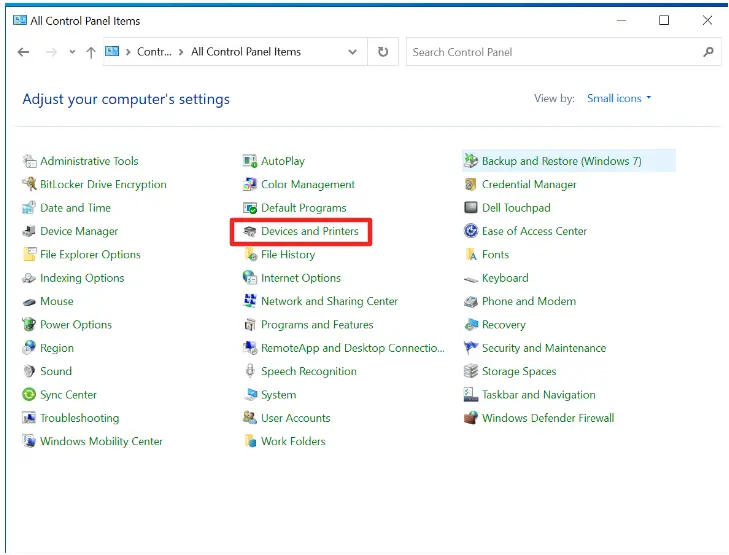Open Taskbar and Navigation link
This screenshot has height=555, width=729.
coord(538,395)
